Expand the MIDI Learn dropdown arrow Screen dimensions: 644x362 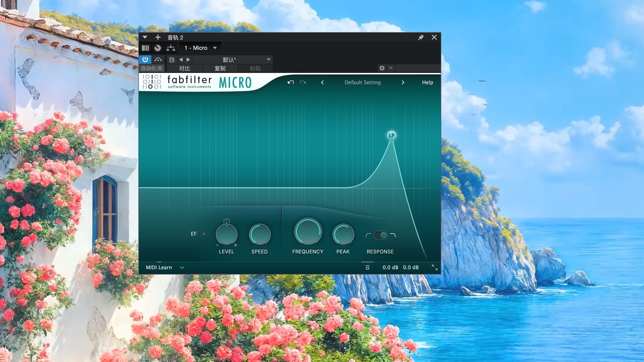coord(182,267)
